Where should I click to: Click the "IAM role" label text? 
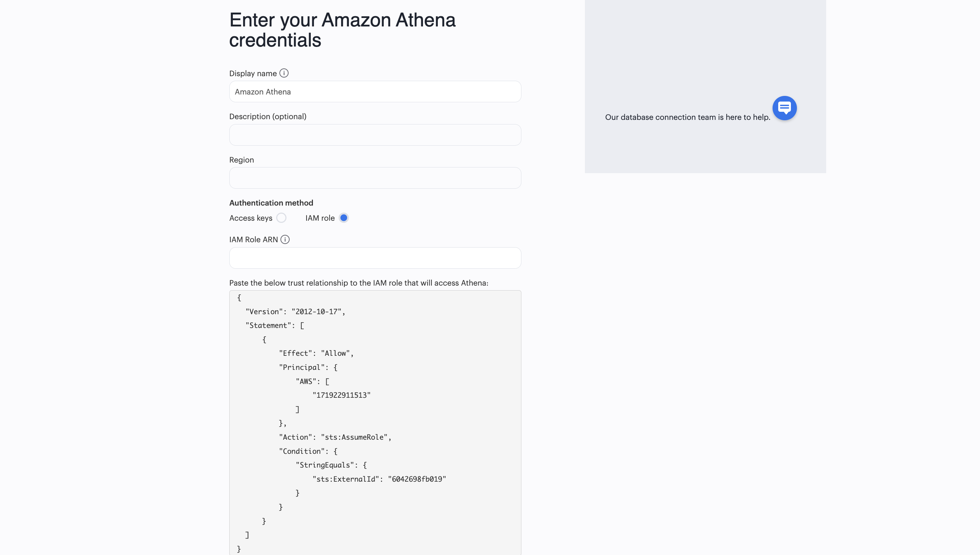tap(320, 218)
